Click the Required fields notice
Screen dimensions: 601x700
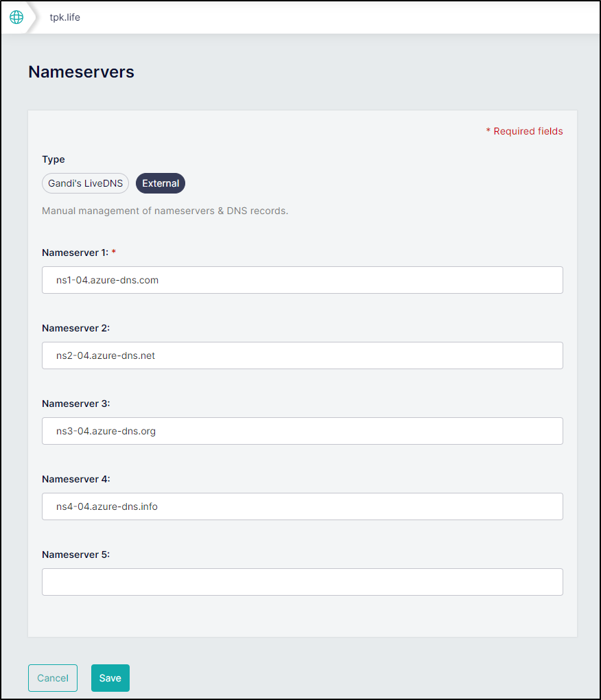point(524,131)
